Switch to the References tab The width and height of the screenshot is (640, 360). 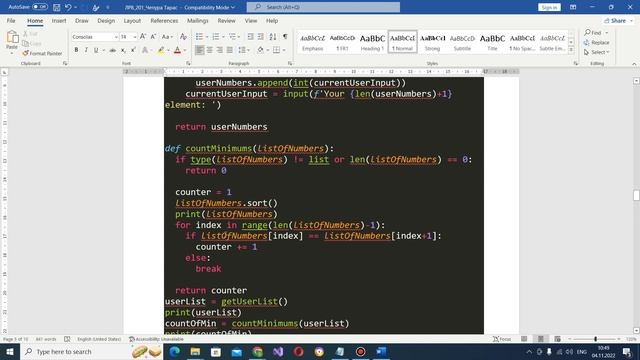[164, 20]
